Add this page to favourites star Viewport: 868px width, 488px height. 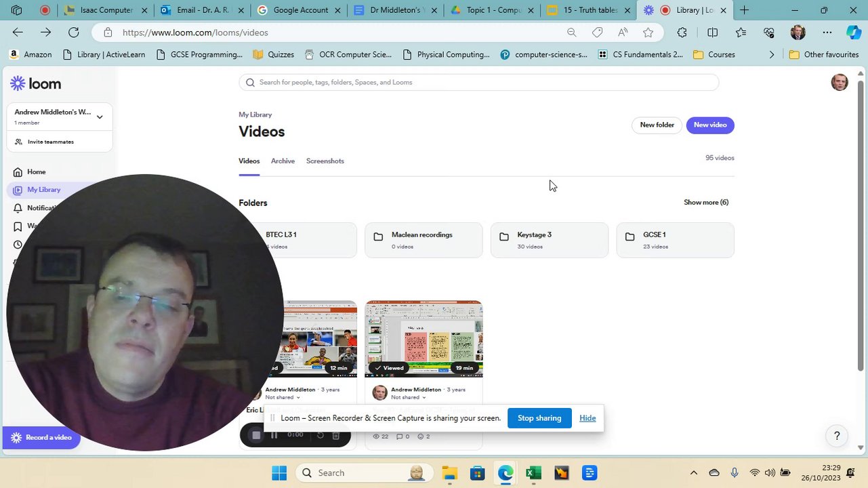(x=648, y=33)
